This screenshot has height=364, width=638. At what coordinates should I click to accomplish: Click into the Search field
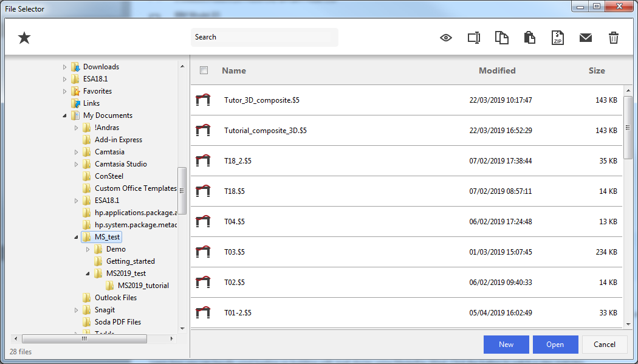click(x=264, y=37)
